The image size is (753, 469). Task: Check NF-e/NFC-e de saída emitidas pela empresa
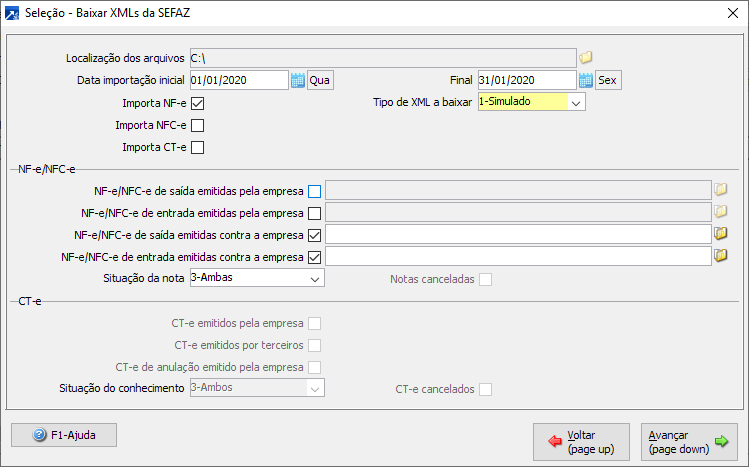315,190
